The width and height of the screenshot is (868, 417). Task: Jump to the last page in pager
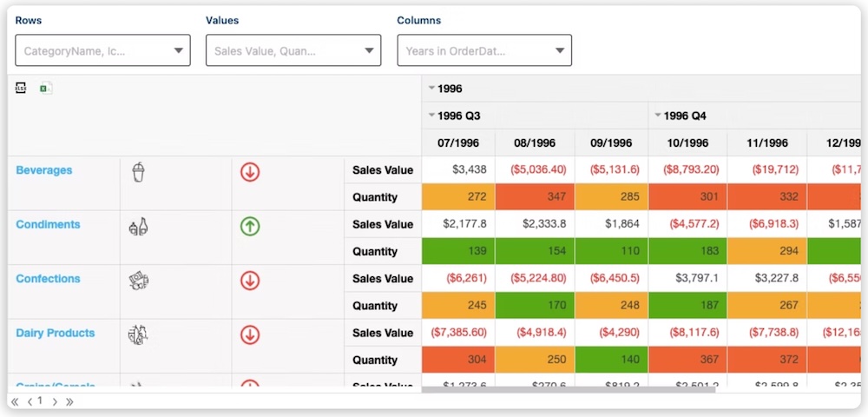69,401
